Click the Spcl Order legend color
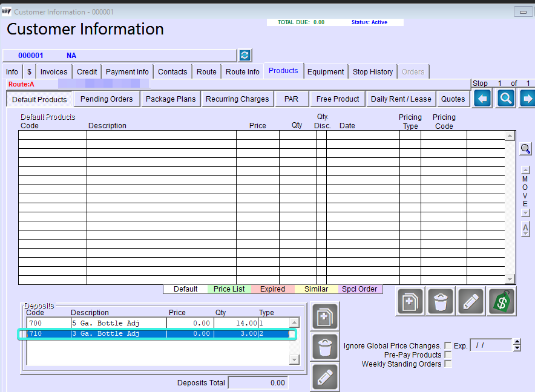 click(359, 289)
